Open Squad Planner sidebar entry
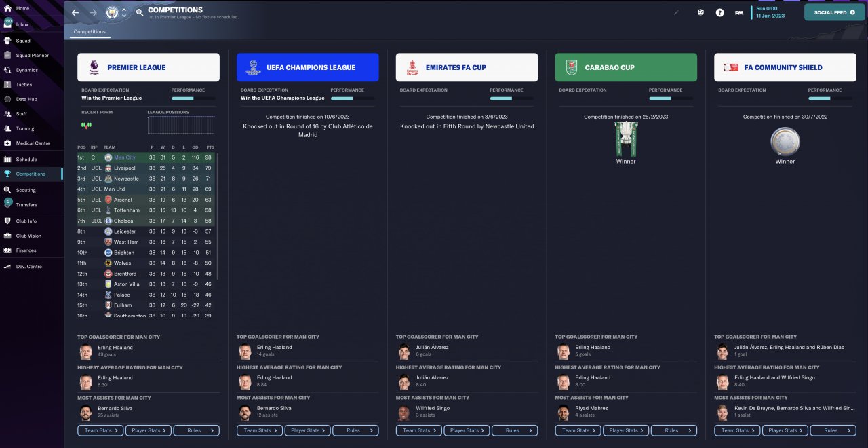868x448 pixels. coord(31,55)
